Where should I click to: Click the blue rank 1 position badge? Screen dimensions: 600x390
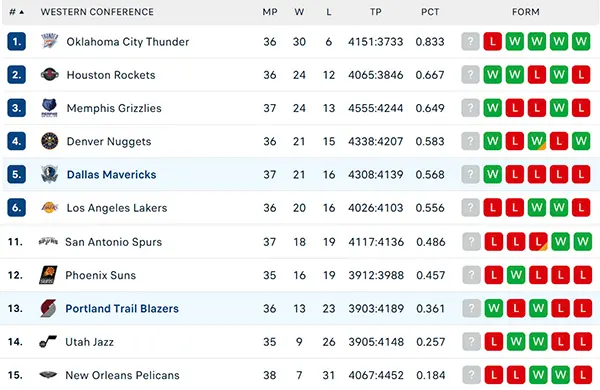click(16, 41)
